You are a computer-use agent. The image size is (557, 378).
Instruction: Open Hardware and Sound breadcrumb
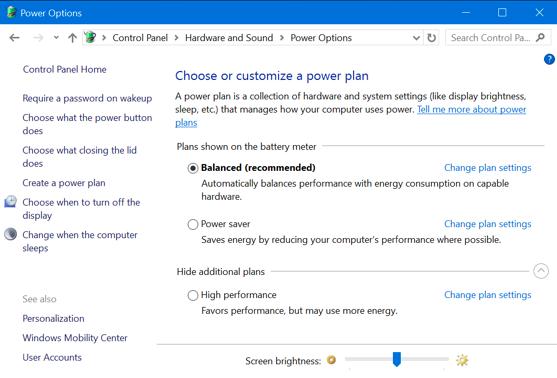[x=229, y=38]
